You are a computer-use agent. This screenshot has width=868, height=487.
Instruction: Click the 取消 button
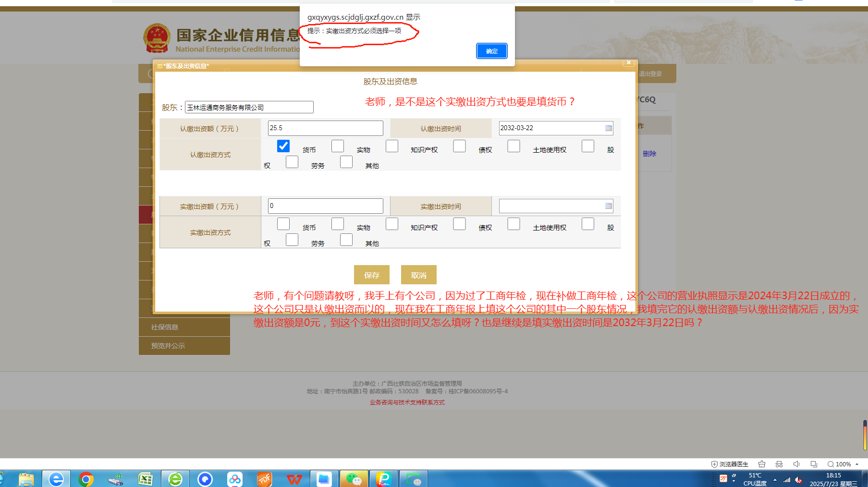pos(418,275)
